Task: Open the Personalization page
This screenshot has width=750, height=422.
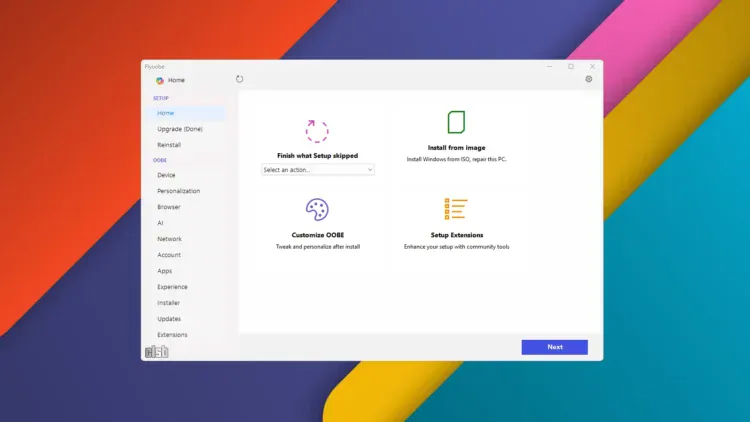Action: pyautogui.click(x=178, y=191)
